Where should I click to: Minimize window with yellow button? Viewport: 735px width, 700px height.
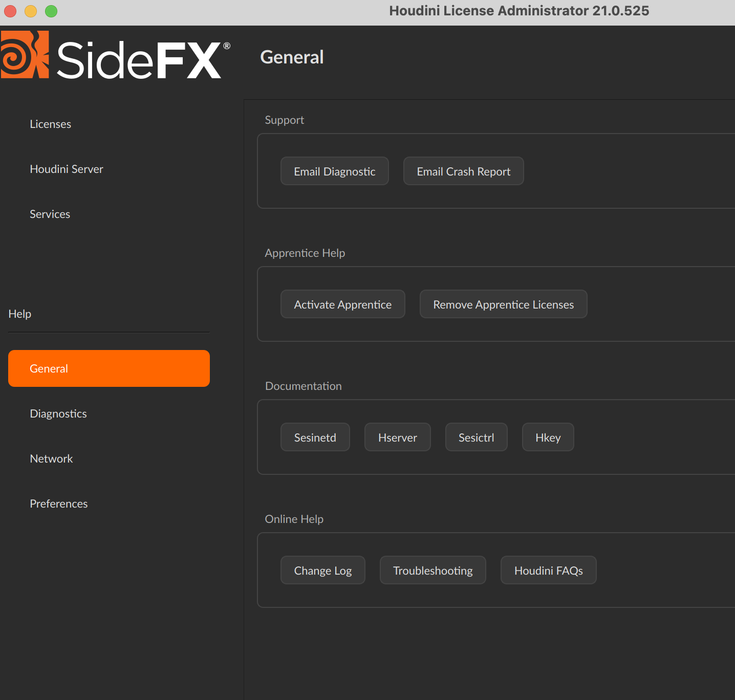tap(31, 11)
